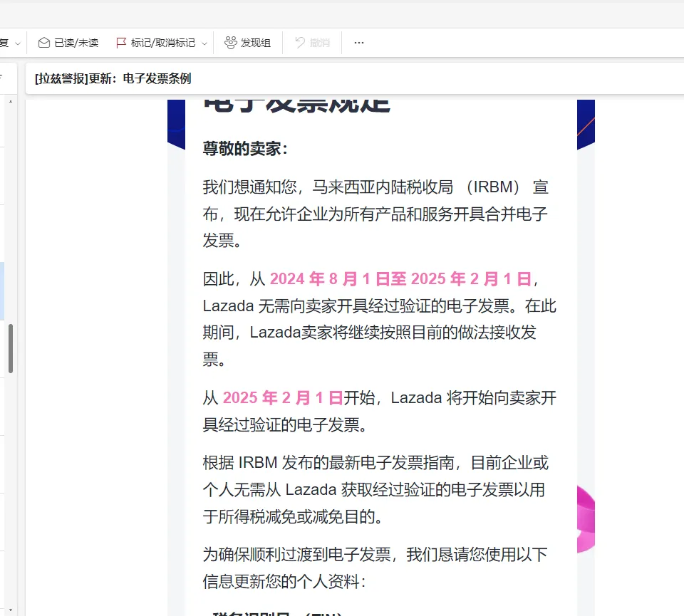684x616 pixels.
Task: Click the envelope Read/Unread icon
Action: coord(43,42)
